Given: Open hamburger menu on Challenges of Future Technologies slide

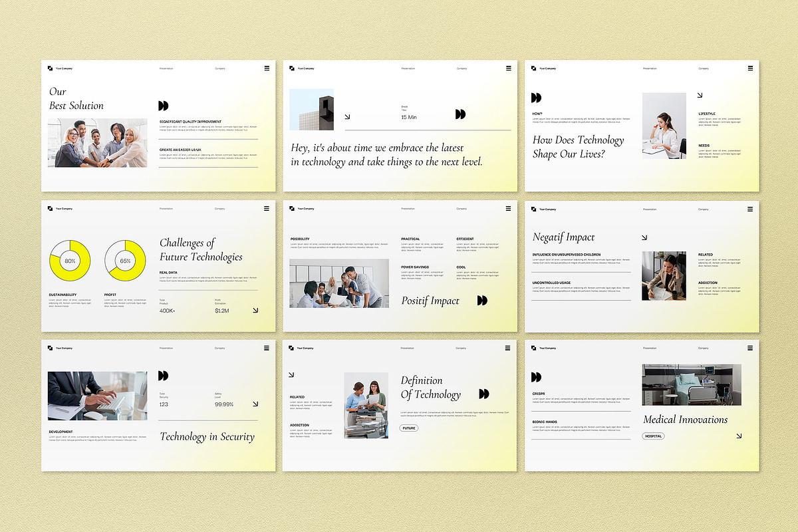Looking at the screenshot, I should pyautogui.click(x=267, y=208).
